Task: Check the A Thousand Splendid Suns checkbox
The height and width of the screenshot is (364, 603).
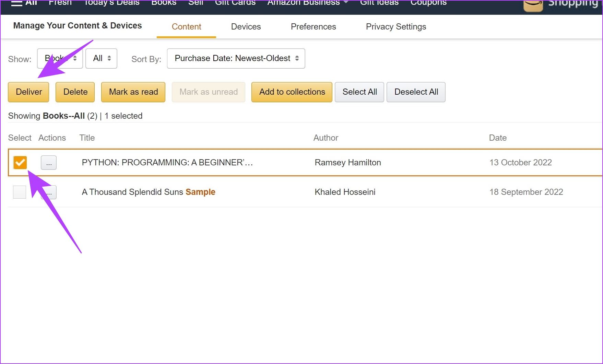Action: click(20, 192)
